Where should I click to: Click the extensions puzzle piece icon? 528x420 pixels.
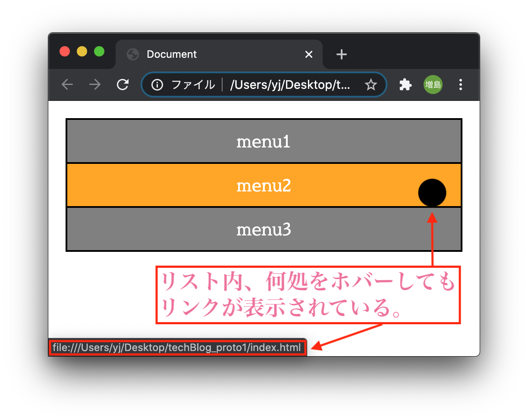click(405, 85)
